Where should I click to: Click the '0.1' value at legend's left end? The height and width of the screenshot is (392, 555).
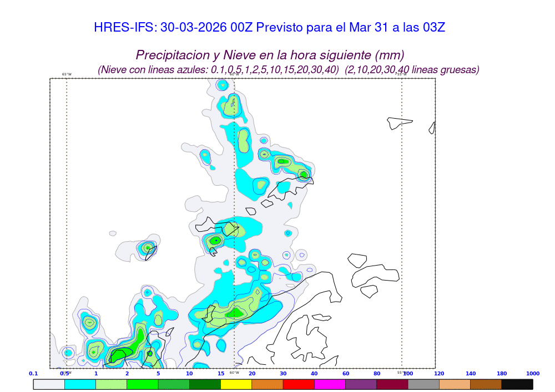coord(33,374)
